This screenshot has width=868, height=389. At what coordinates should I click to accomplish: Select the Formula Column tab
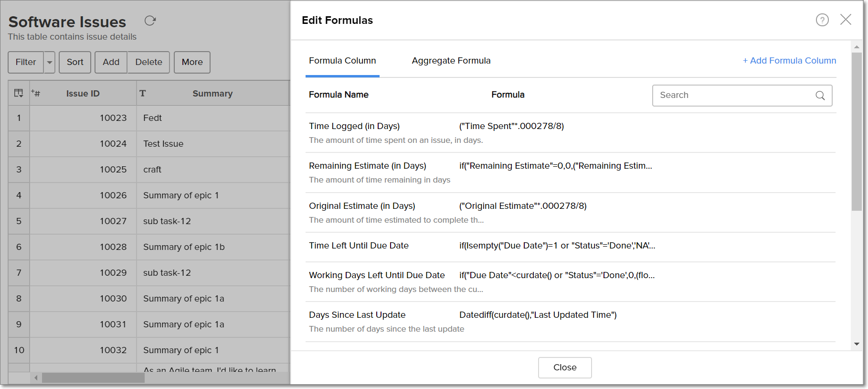[342, 61]
